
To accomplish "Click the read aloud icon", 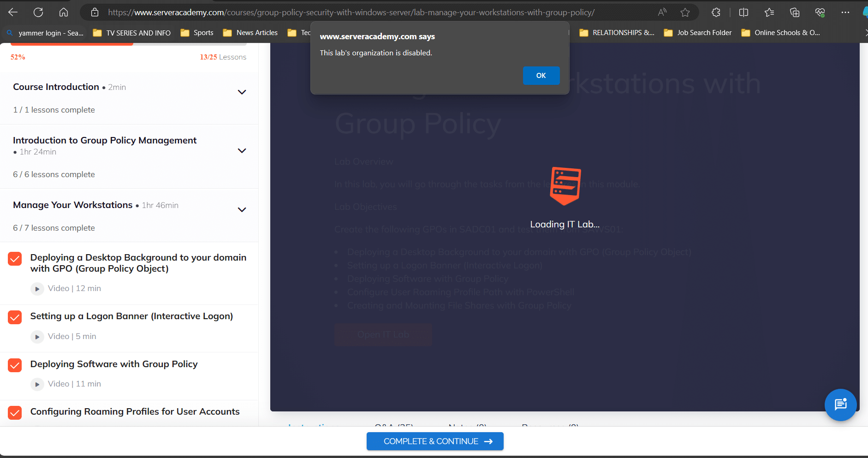I will [x=662, y=12].
